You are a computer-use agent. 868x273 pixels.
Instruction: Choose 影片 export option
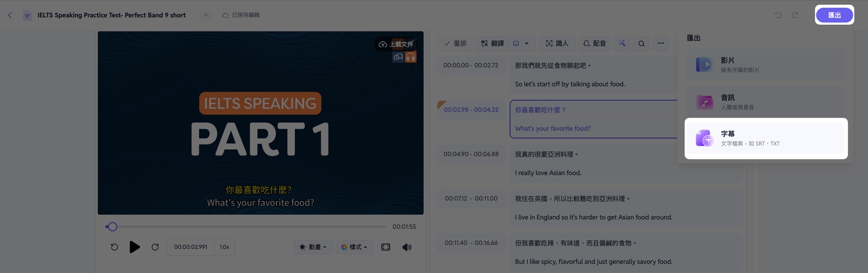pos(766,65)
